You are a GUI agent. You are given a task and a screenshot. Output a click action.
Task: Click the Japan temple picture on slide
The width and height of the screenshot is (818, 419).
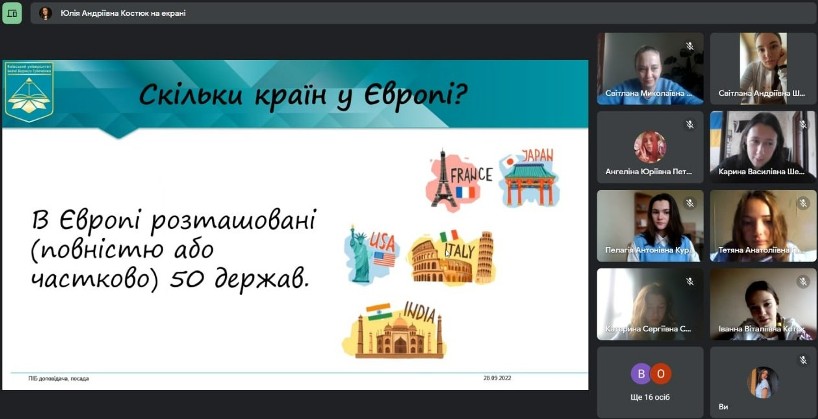coord(529,177)
